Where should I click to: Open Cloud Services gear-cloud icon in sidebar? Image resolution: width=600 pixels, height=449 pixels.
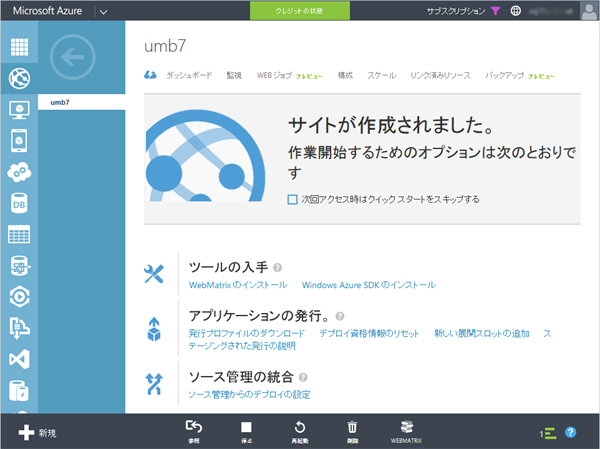pyautogui.click(x=19, y=172)
